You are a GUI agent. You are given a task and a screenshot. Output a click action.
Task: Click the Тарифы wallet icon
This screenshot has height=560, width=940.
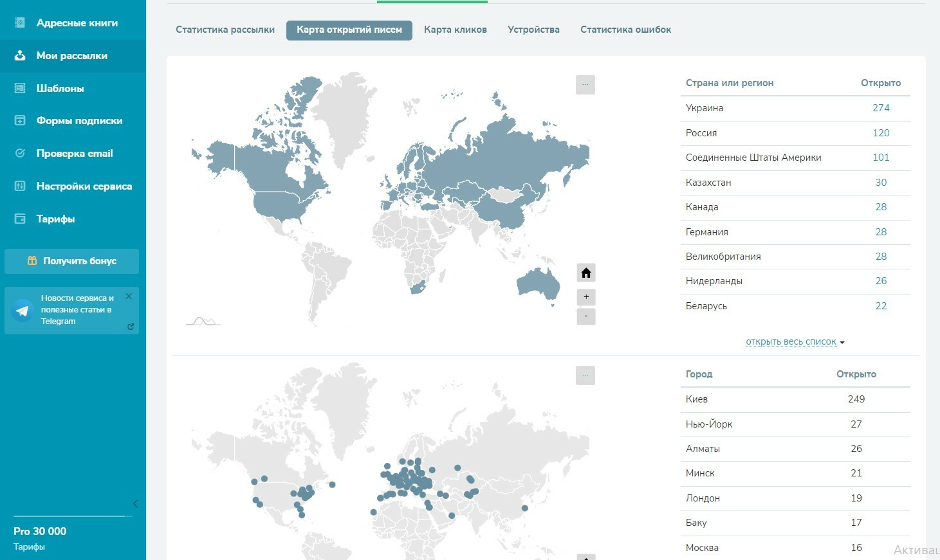(20, 219)
